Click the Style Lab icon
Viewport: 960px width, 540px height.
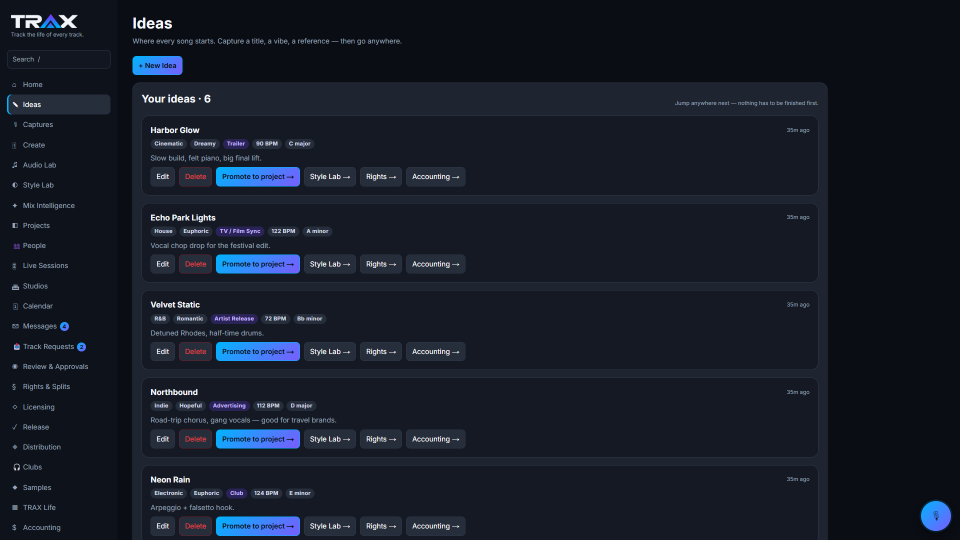pyautogui.click(x=15, y=186)
